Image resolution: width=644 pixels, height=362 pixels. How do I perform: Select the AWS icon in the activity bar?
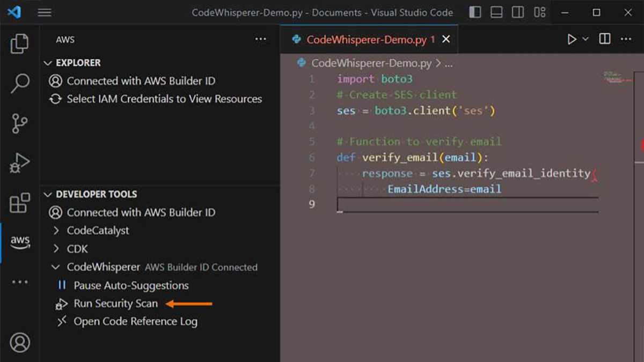point(20,242)
